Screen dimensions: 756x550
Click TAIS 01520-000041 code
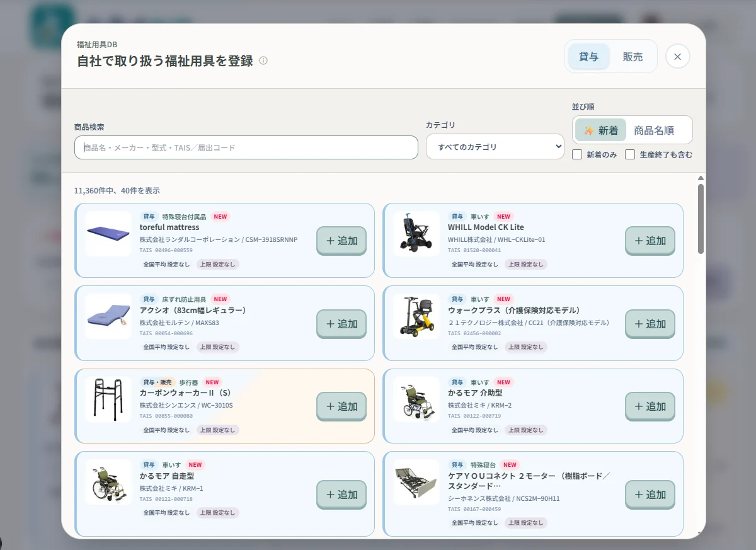tap(474, 250)
